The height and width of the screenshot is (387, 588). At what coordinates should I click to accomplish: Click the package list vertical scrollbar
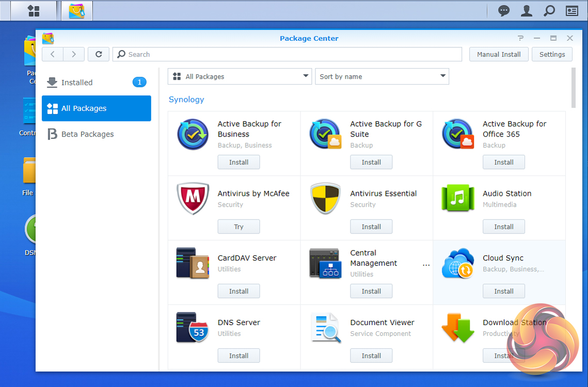coord(574,88)
